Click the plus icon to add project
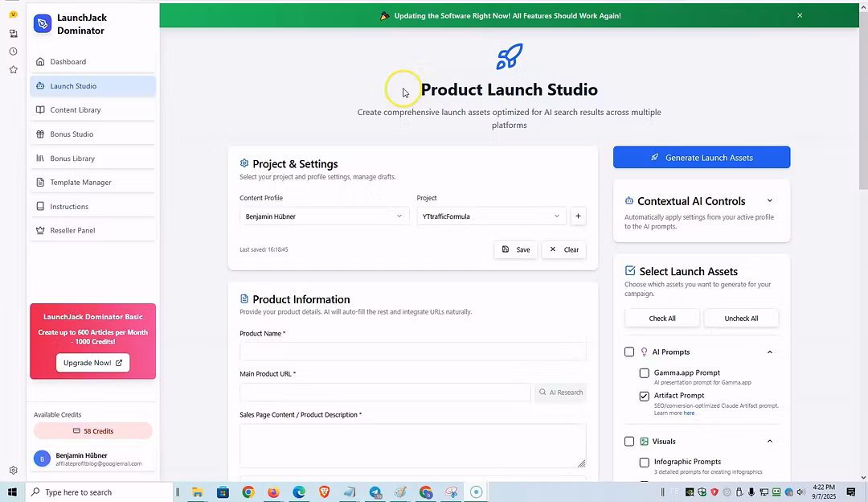The height and width of the screenshot is (502, 868). [578, 216]
